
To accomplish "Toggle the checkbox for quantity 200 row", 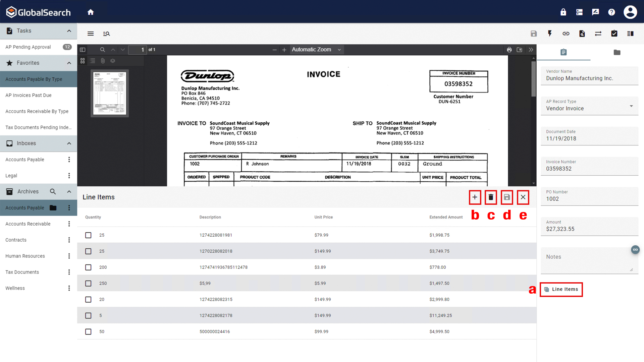I will click(x=88, y=267).
